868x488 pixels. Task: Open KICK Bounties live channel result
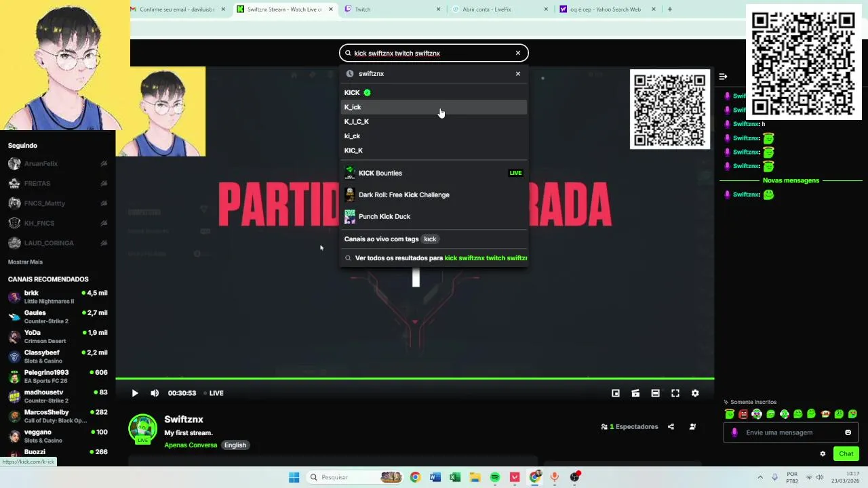click(433, 173)
